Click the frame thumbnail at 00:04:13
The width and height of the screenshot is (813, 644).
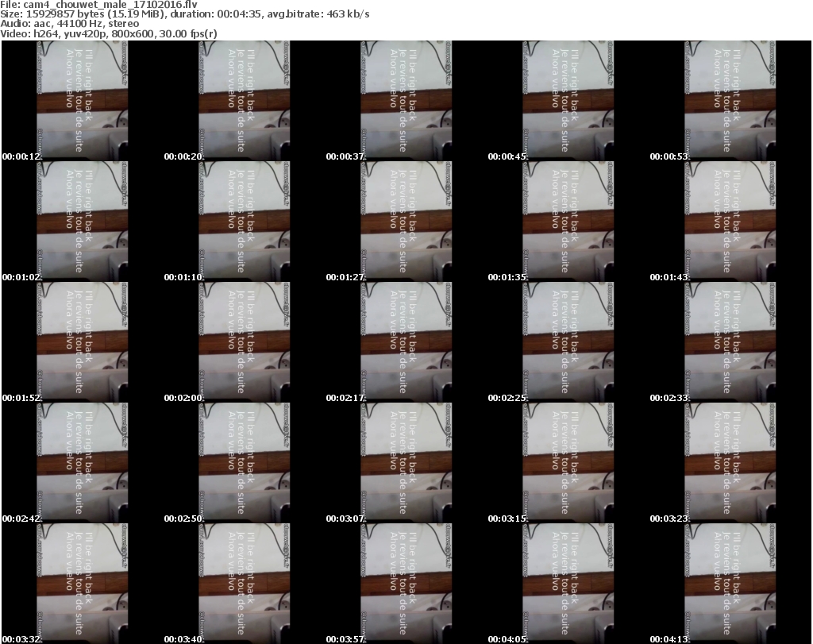tap(730, 584)
